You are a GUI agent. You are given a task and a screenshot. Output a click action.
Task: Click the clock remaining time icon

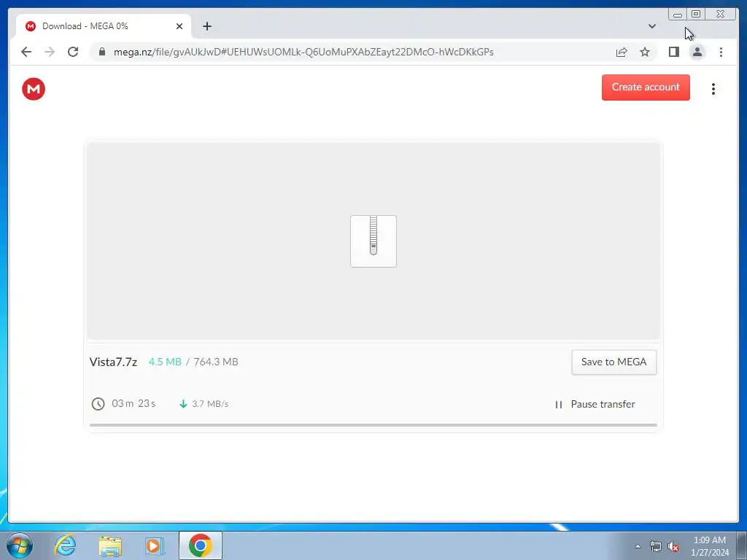click(x=98, y=404)
